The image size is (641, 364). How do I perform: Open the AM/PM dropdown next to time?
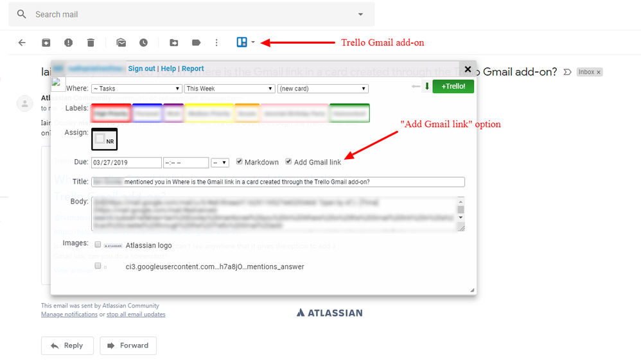220,162
